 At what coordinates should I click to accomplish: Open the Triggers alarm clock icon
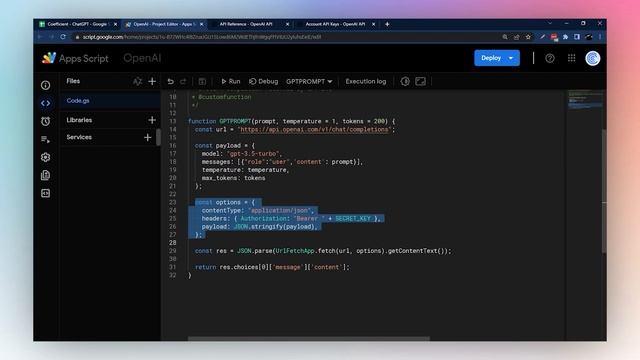click(45, 121)
